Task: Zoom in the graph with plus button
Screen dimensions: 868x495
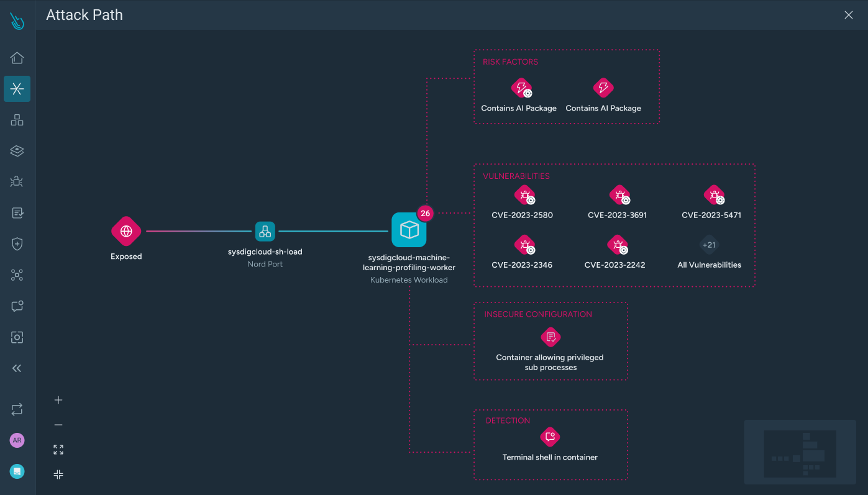Action: [58, 400]
